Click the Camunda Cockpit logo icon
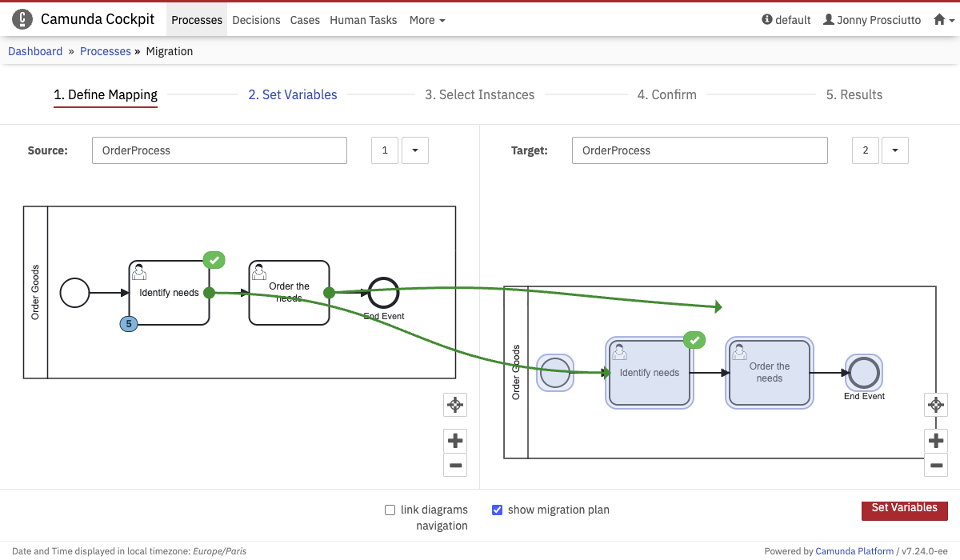 [x=22, y=19]
